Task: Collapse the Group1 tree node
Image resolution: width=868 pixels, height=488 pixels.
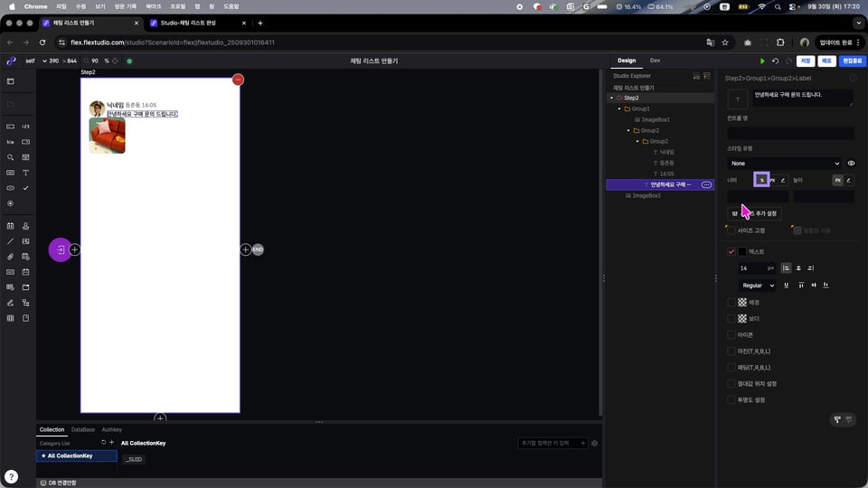Action: (619, 108)
